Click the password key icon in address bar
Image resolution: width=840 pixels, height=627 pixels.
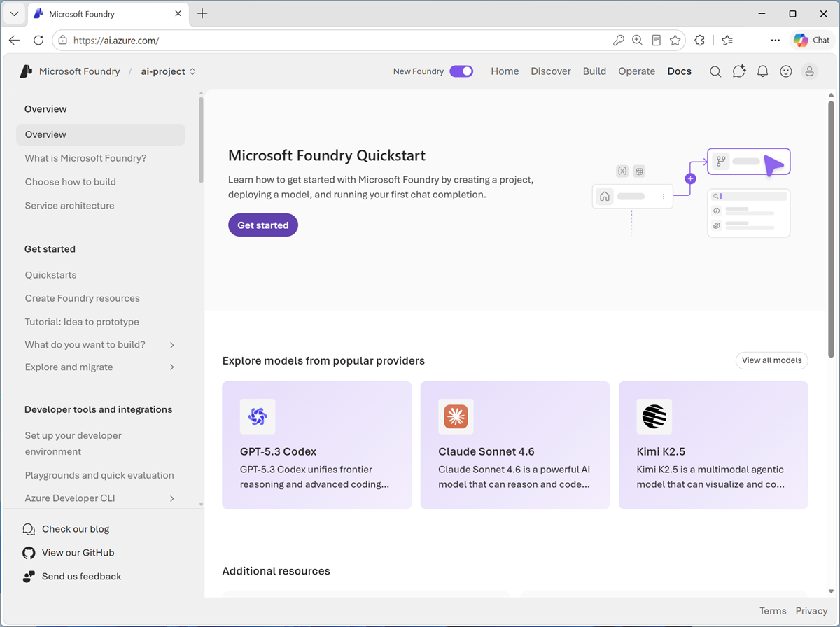[618, 41]
